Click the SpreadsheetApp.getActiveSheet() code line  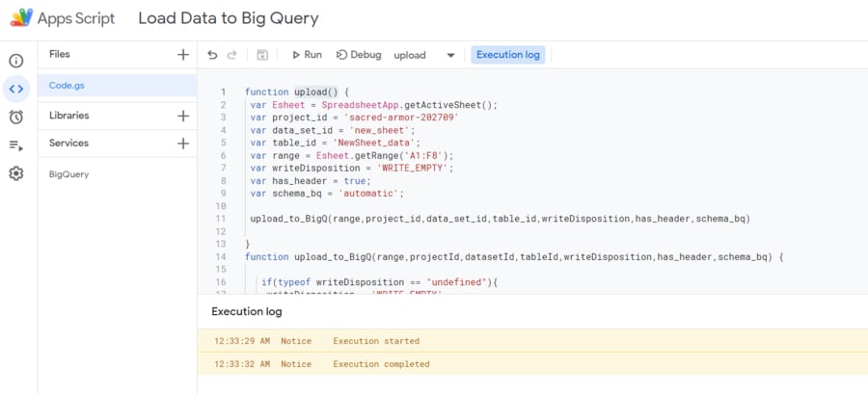coord(374,105)
